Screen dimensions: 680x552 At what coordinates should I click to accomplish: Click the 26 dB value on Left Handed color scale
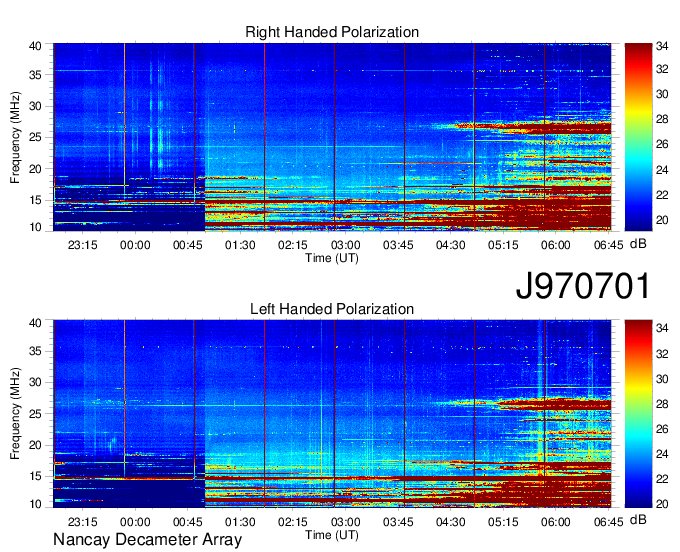662,429
